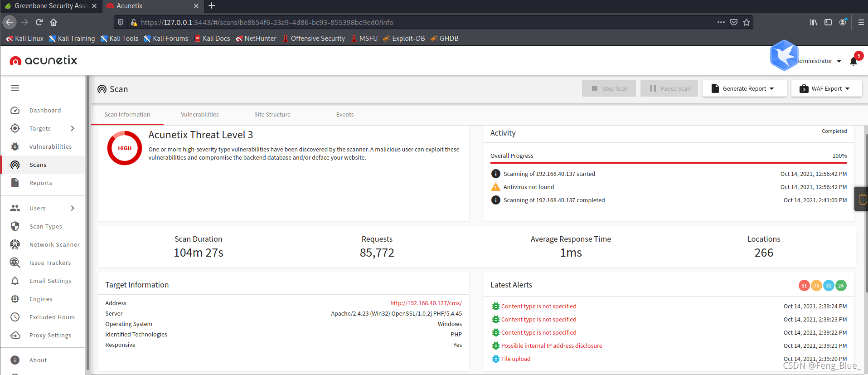Click the Network Scanner icon
This screenshot has width=868, height=375.
click(x=15, y=244)
